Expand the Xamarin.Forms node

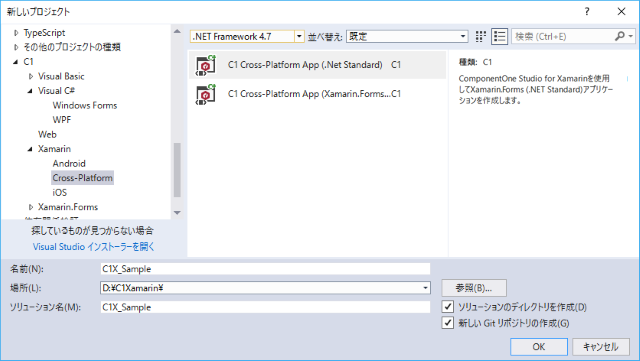click(x=31, y=207)
